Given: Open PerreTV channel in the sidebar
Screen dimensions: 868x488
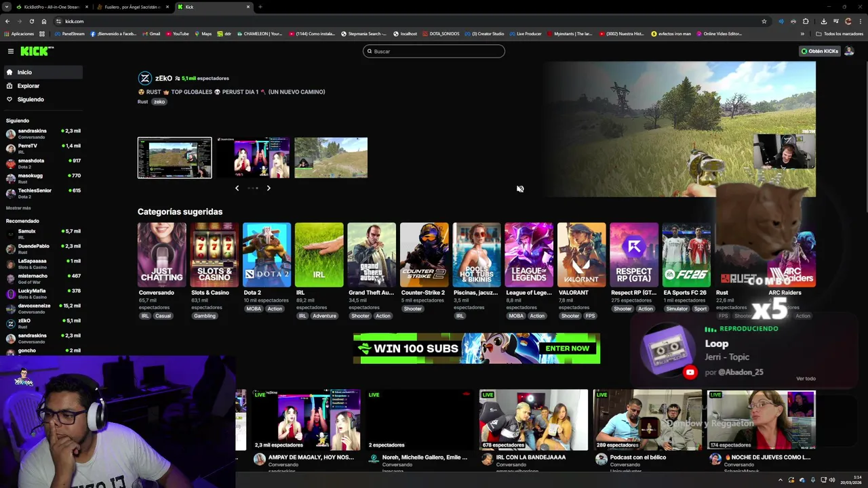Looking at the screenshot, I should (42, 148).
